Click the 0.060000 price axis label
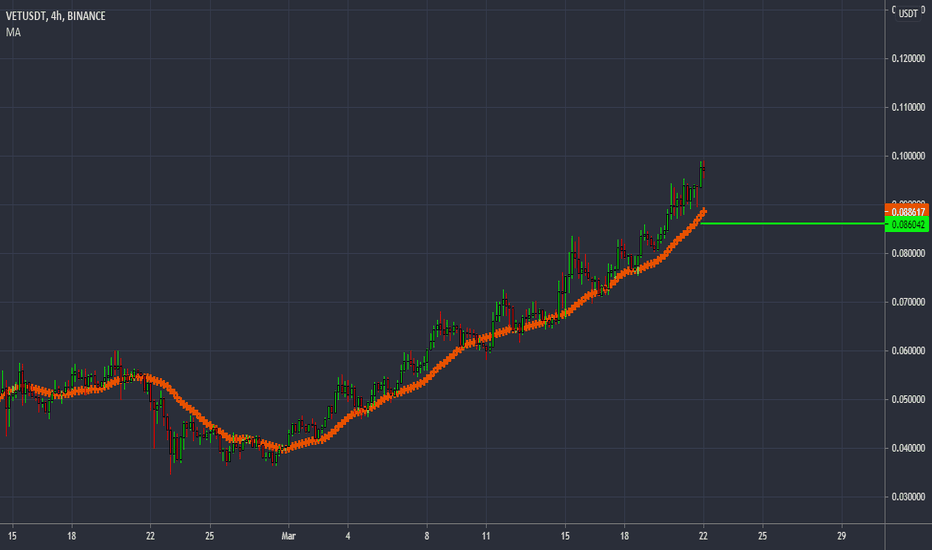Image resolution: width=932 pixels, height=550 pixels. (908, 351)
